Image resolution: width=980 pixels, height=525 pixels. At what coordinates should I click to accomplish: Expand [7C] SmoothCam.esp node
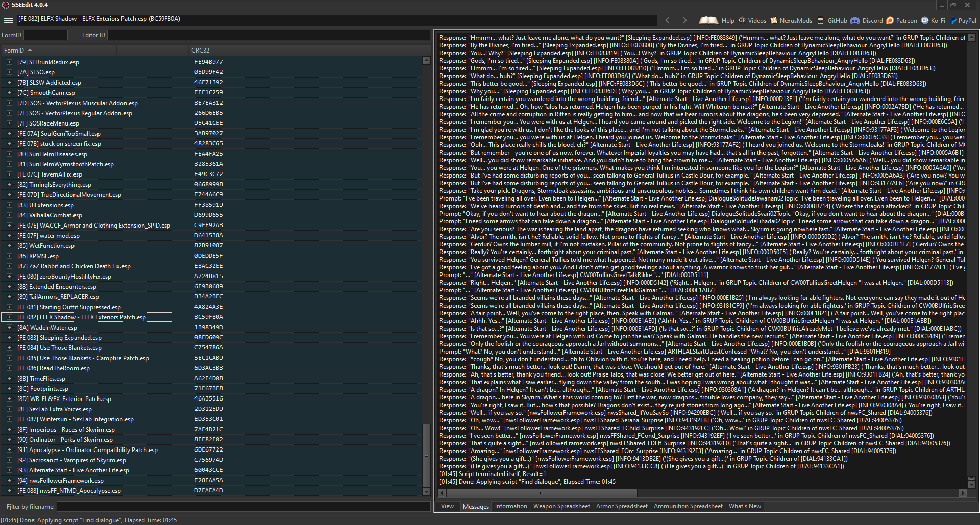[x=9, y=93]
